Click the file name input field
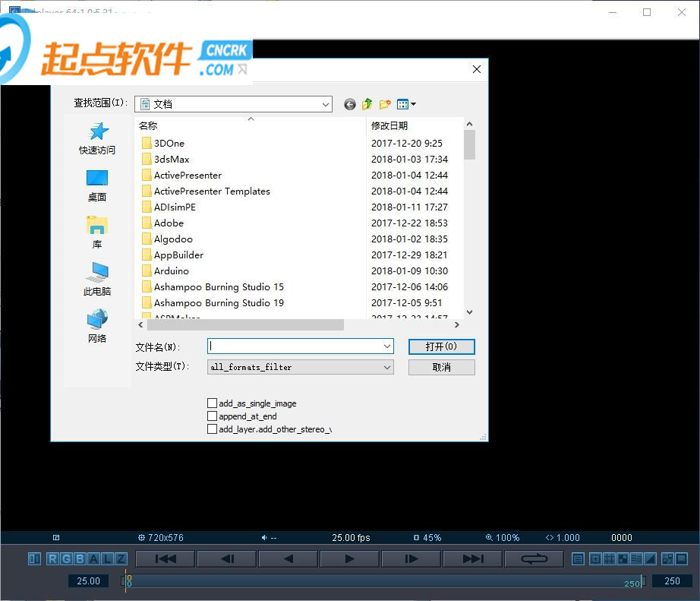 295,346
